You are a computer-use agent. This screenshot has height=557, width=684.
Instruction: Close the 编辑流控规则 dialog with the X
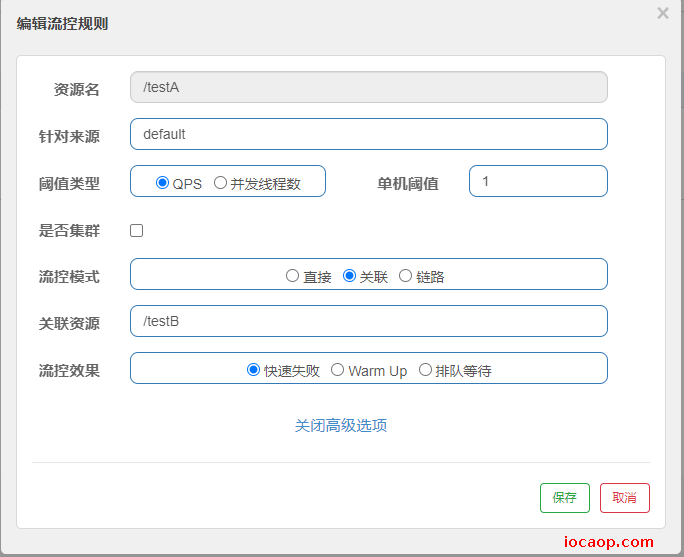point(663,13)
